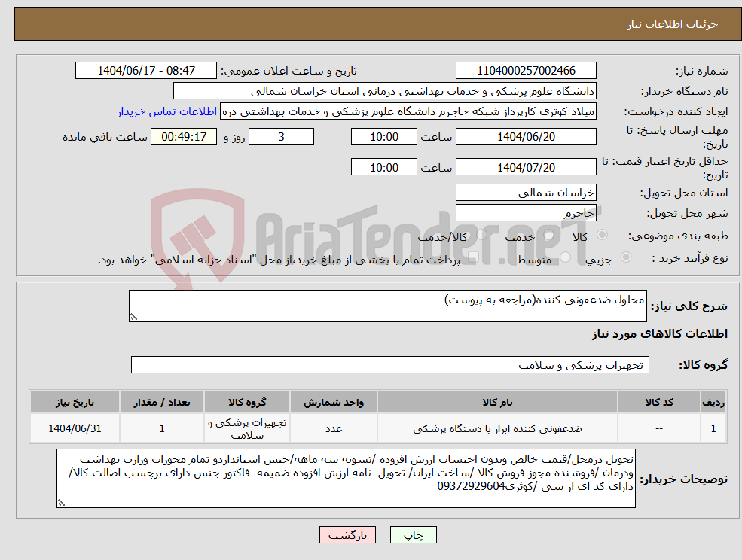Select the خدمت radio button
The width and height of the screenshot is (742, 560).
click(x=548, y=236)
